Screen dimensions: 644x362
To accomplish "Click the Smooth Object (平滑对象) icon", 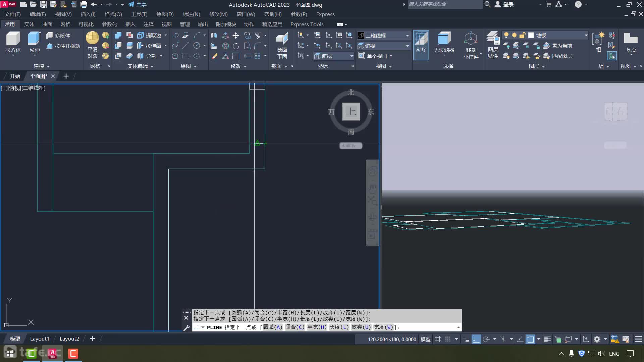I will point(92,38).
